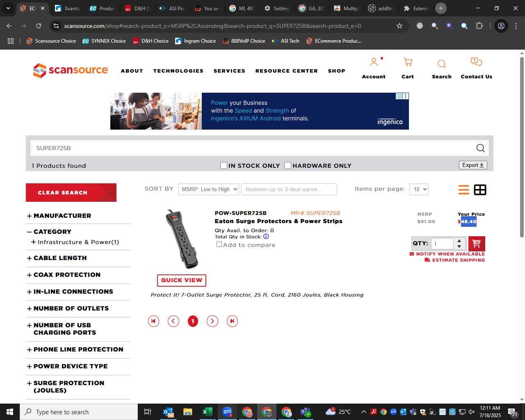
Task: Open the SORT BY dropdown
Action: click(208, 189)
